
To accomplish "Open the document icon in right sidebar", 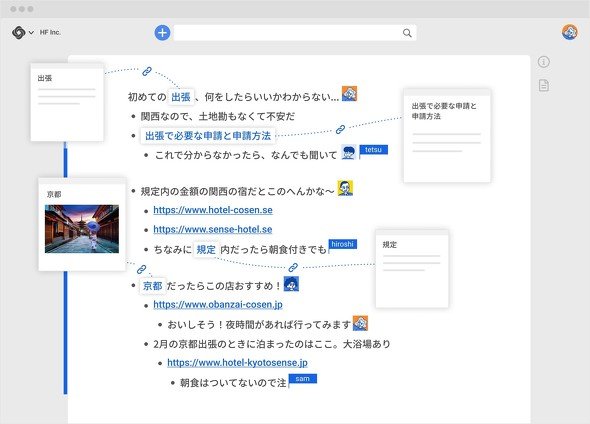I will 543,85.
